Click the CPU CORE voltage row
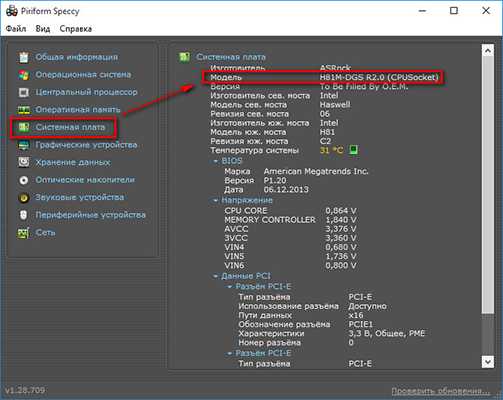 coord(290,211)
